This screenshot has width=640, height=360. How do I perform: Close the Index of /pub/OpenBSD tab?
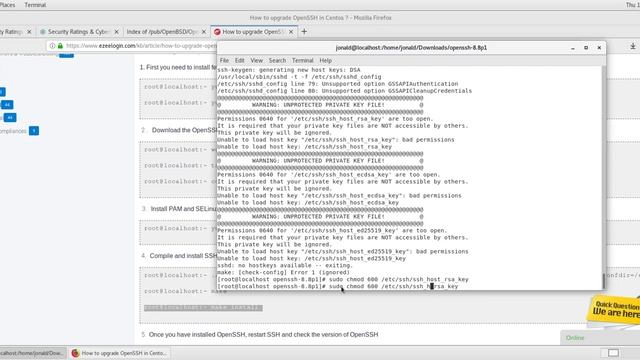[x=204, y=31]
